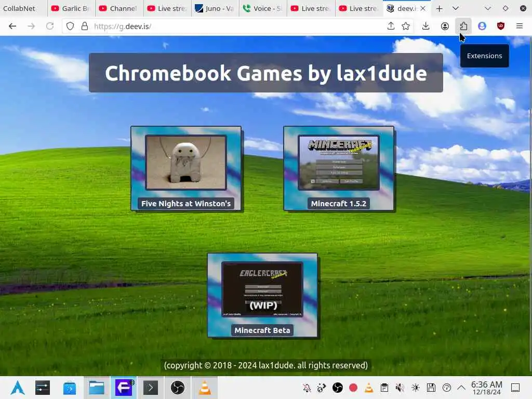
Task: Click the copyright 2018 - 2024 lax1dude footer text
Action: [x=265, y=365]
